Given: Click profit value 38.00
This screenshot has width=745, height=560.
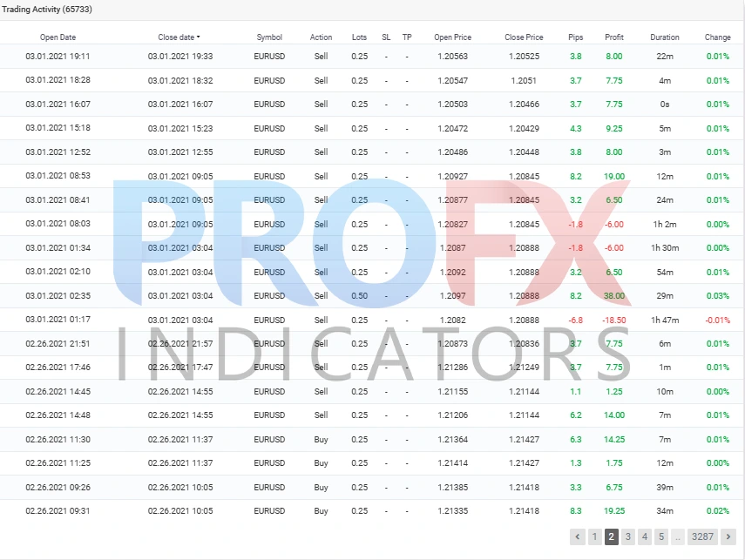Looking at the screenshot, I should pyautogui.click(x=614, y=295).
